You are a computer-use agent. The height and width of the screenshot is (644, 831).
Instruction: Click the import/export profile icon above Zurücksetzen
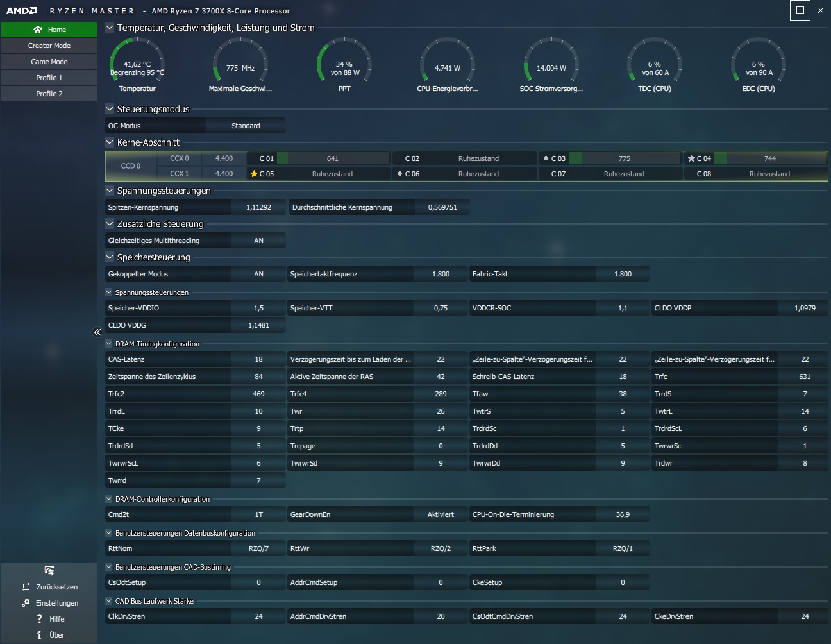coord(49,571)
